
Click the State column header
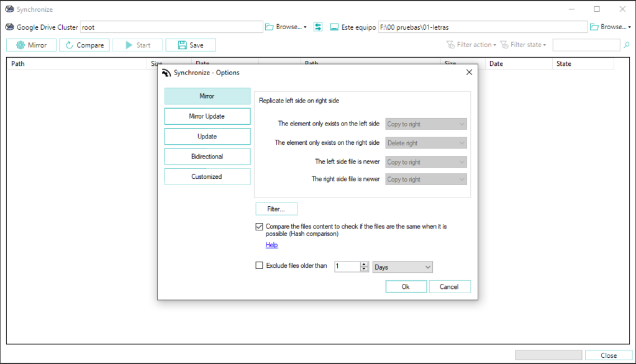[583, 64]
